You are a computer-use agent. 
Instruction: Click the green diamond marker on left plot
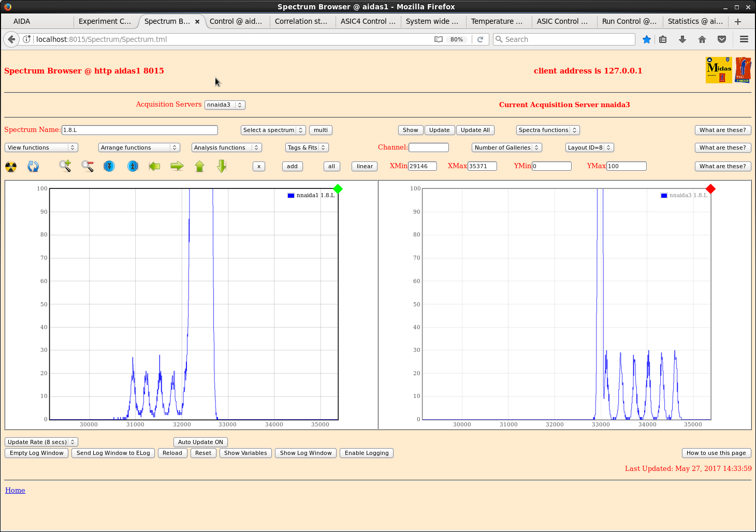tap(338, 189)
